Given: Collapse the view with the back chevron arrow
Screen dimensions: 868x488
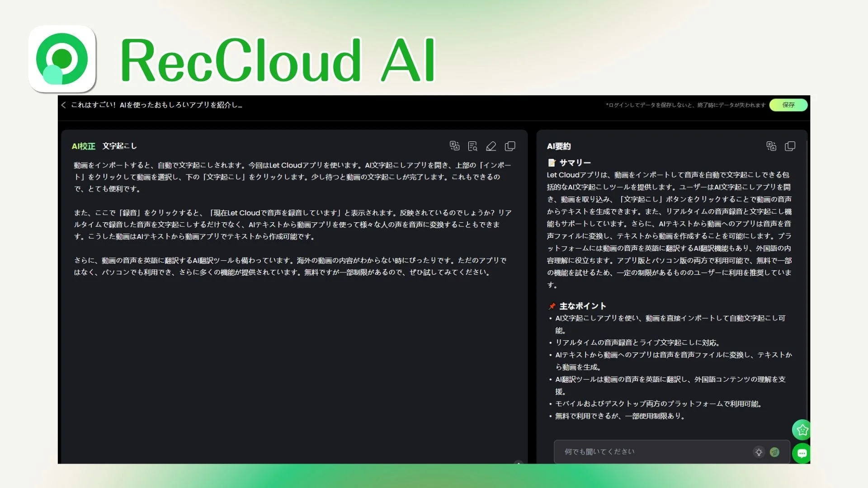Looking at the screenshot, I should [63, 105].
